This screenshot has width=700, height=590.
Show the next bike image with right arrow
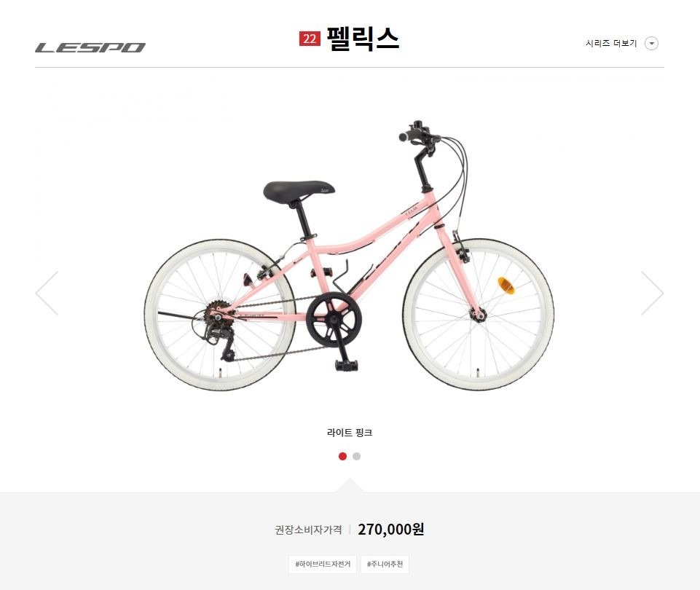point(652,293)
